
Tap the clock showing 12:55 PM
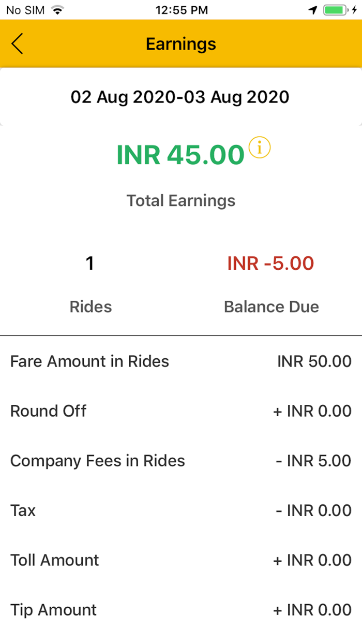[182, 9]
